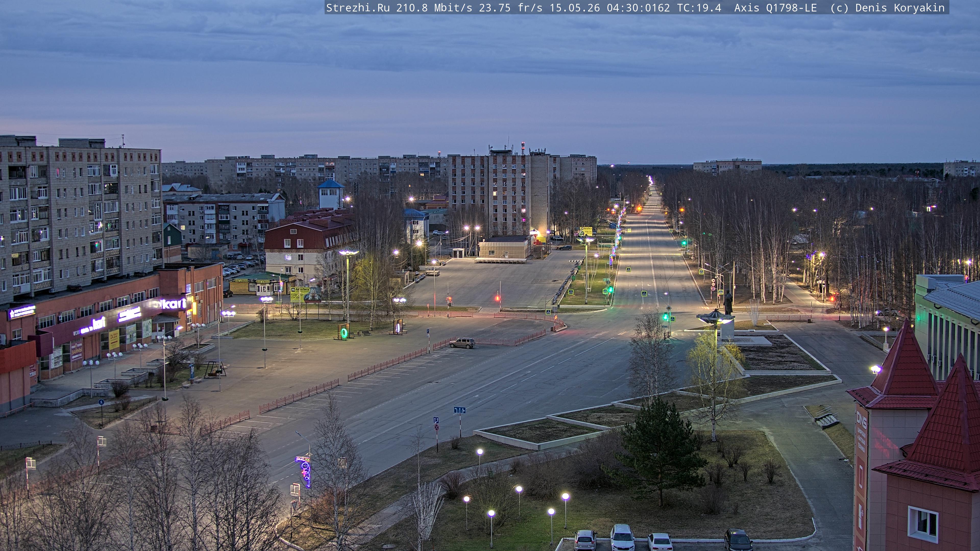
Task: Click the Axis Q1798-LE camera model text
Action: (775, 8)
